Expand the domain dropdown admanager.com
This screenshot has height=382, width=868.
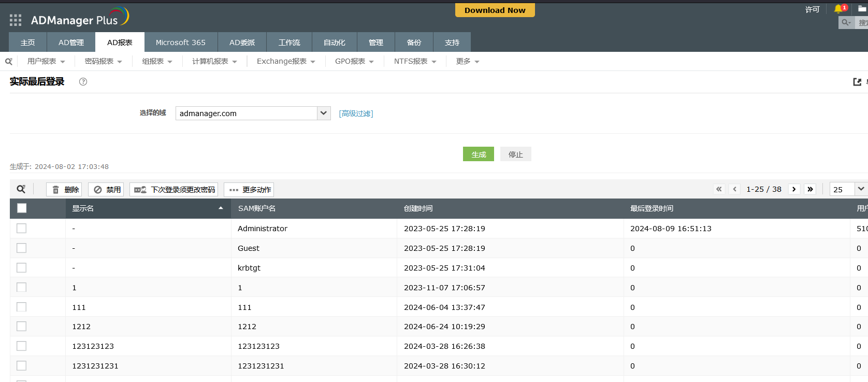[x=324, y=113]
